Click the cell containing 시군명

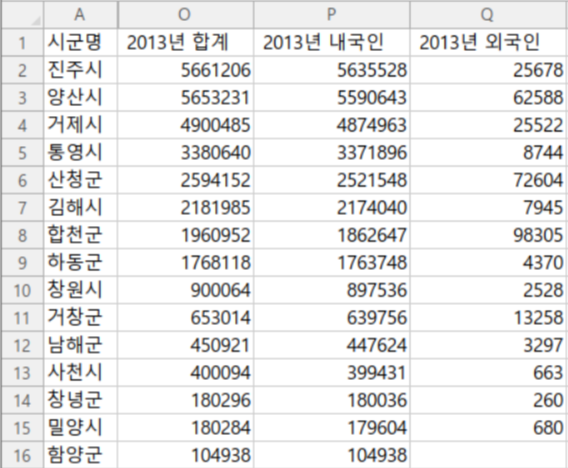coord(80,43)
